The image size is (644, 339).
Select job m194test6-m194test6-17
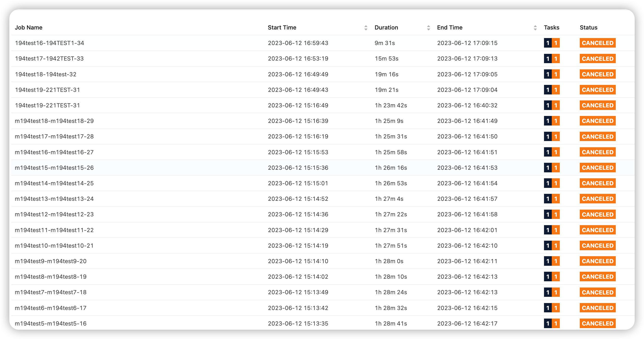pos(51,308)
